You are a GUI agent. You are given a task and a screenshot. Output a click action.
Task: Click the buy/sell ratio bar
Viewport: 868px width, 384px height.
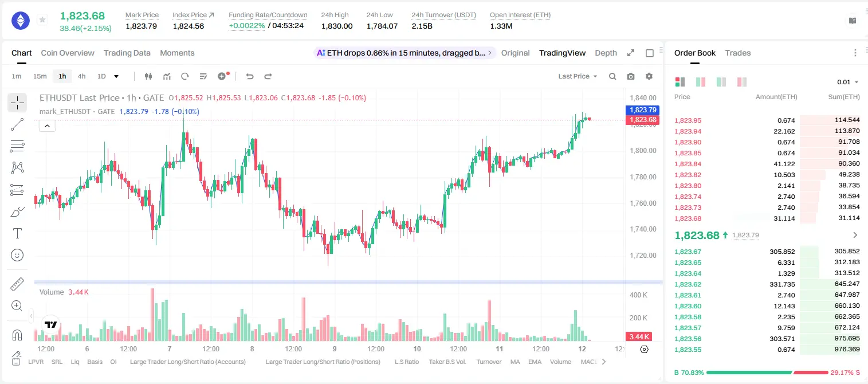pos(767,373)
